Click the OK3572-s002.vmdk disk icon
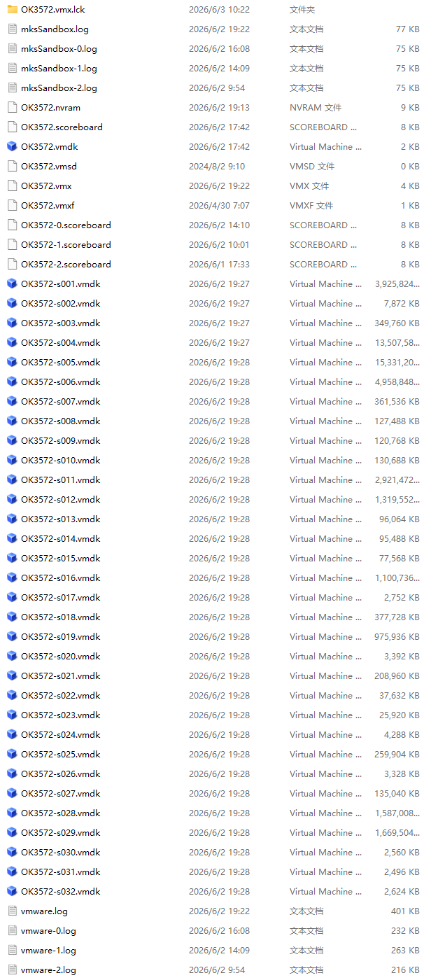The height and width of the screenshot is (980, 431). tap(12, 304)
